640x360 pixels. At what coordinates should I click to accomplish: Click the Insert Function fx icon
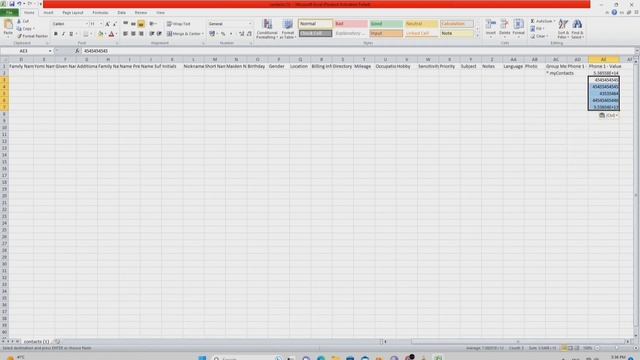(77, 51)
